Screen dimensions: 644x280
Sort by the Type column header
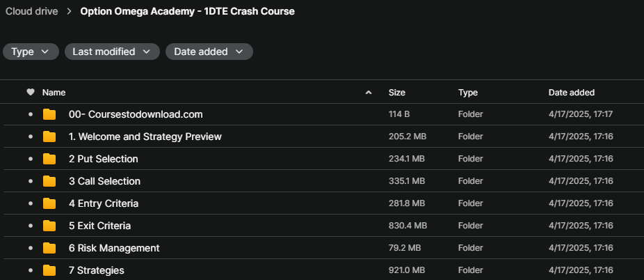click(x=468, y=93)
